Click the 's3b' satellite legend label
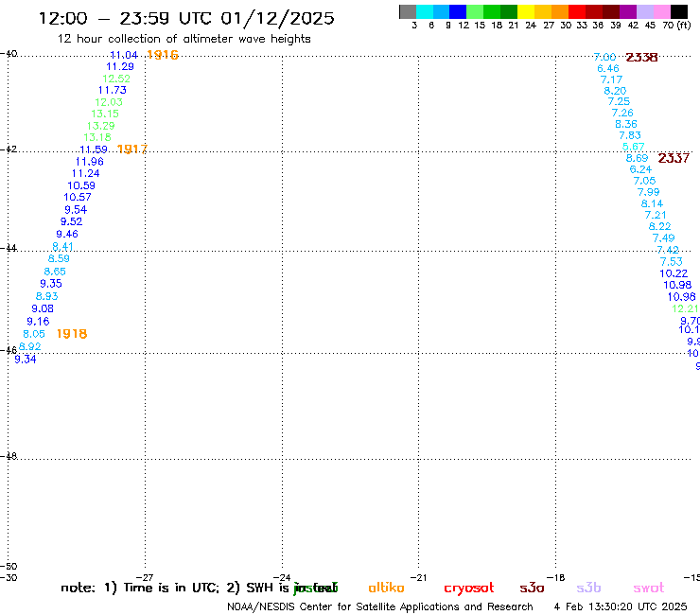The image size is (700, 615). click(588, 588)
